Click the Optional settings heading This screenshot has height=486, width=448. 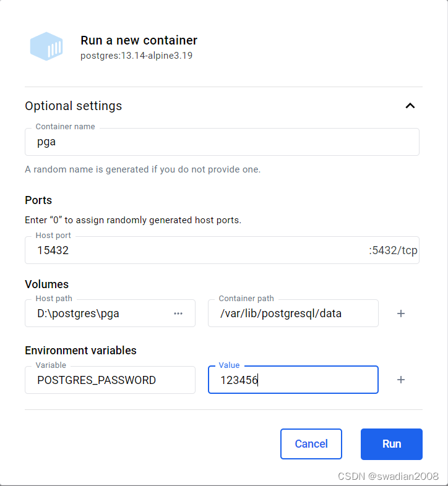74,106
